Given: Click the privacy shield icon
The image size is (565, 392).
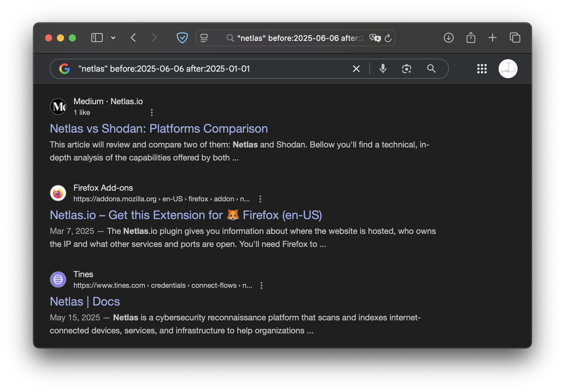Looking at the screenshot, I should 182,38.
